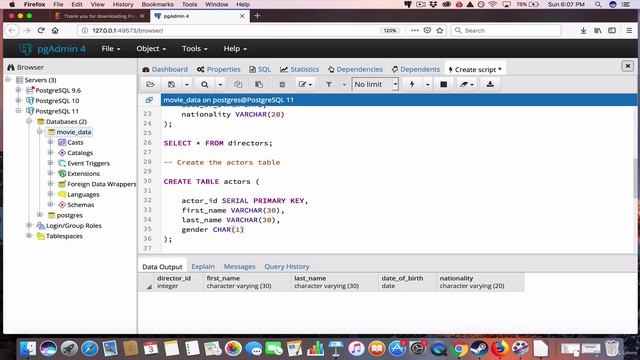Viewport: 640px width, 360px height.
Task: Expand the Casts node
Action: tap(50, 142)
